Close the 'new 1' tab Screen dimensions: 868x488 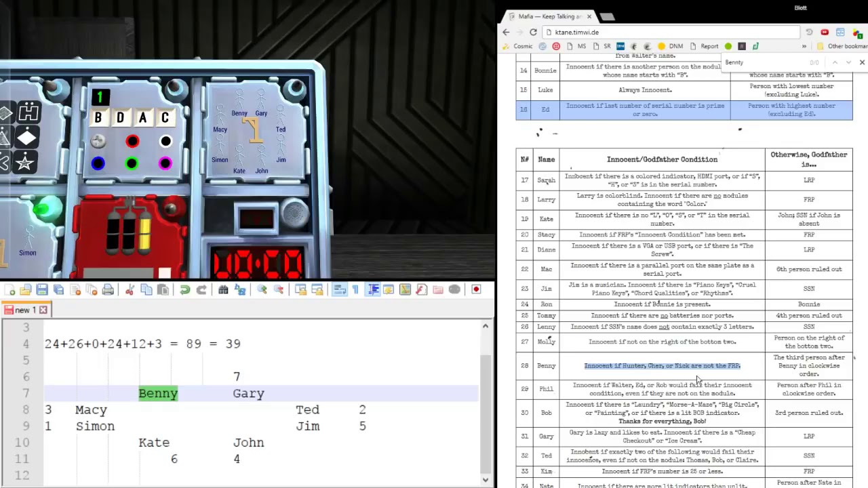43,310
